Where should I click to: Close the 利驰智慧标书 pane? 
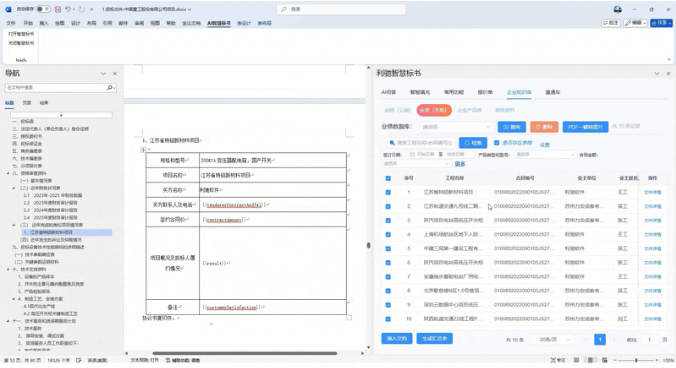tap(668, 74)
